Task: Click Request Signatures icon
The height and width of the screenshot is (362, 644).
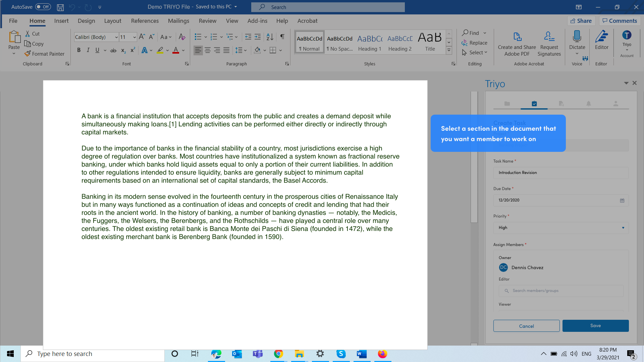Action: (x=549, y=36)
